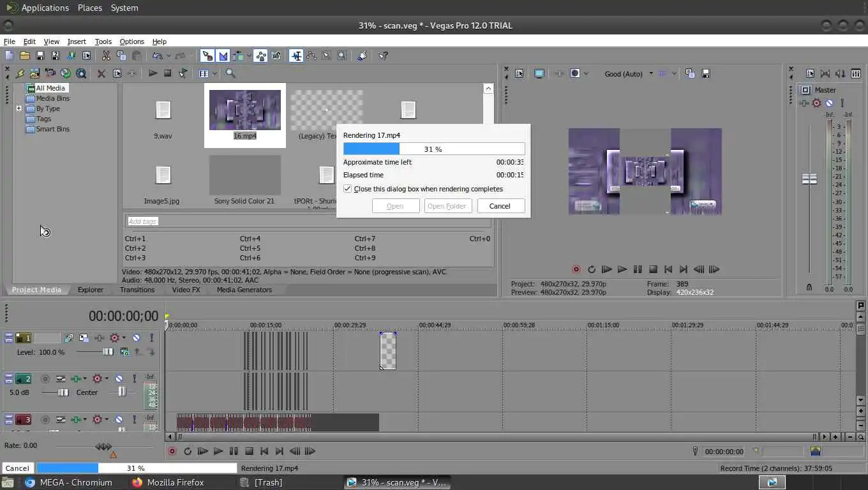Viewport: 868px width, 490px height.
Task: Click the Master bus Mute icon
Action: tap(829, 103)
